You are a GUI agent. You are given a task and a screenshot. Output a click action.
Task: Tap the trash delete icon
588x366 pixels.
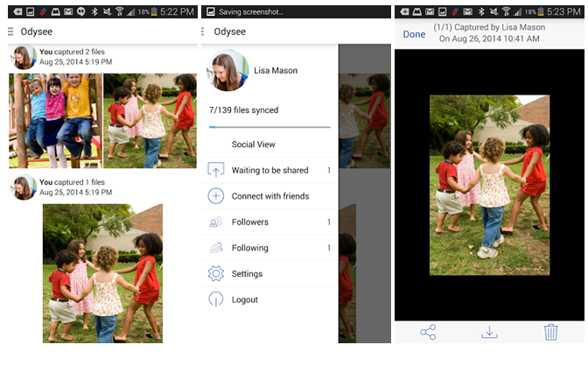(550, 333)
